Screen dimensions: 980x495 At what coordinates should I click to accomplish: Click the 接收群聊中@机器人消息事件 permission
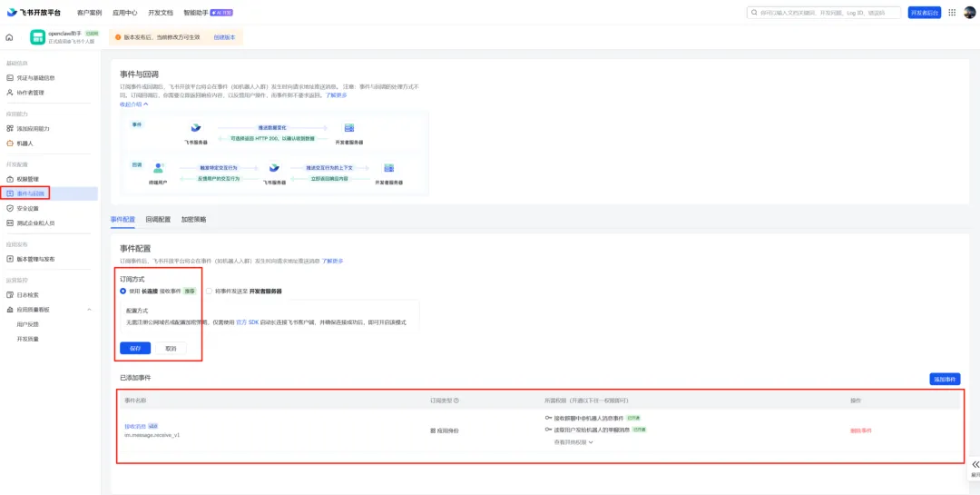[589, 418]
